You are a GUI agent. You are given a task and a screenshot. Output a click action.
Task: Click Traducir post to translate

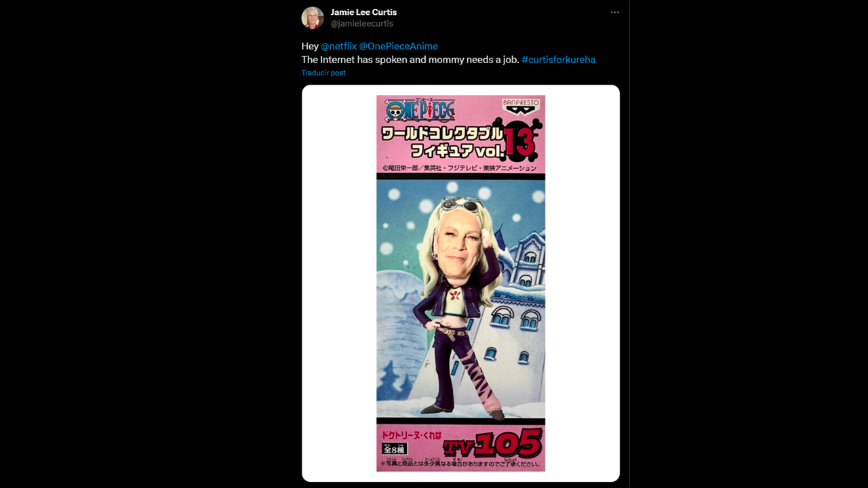point(323,73)
